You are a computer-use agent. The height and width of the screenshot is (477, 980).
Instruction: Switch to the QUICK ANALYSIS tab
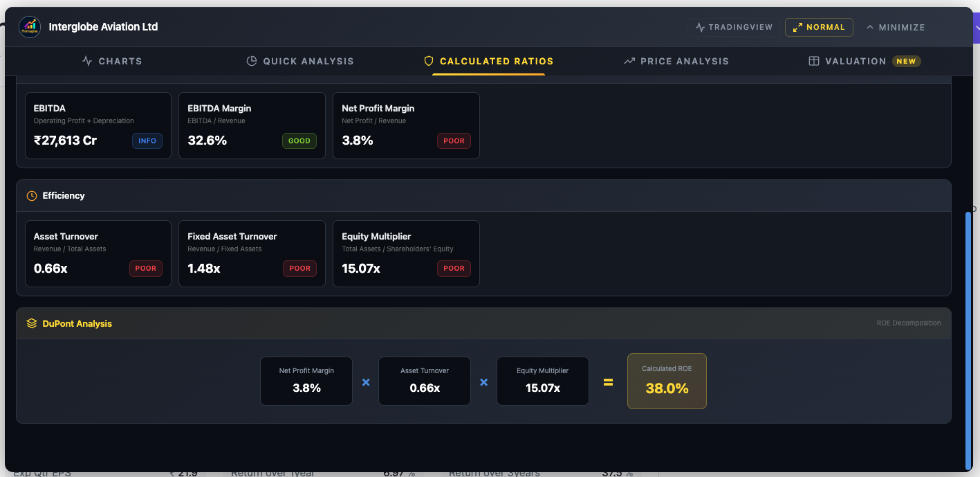(299, 61)
